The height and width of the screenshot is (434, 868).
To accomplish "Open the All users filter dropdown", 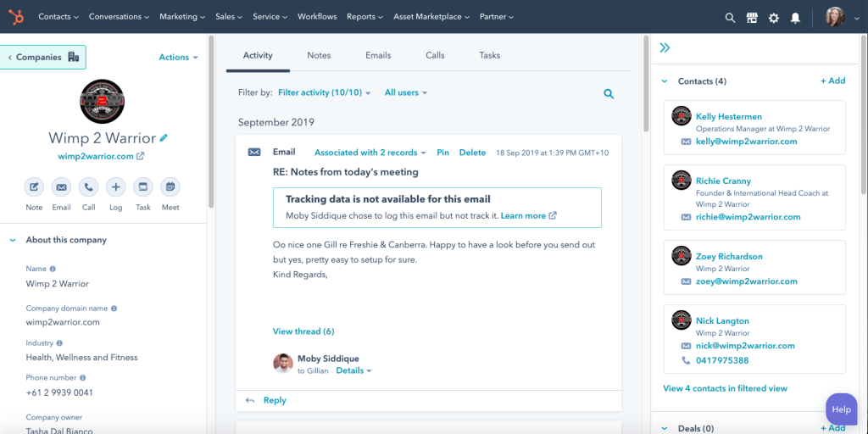I will [x=406, y=92].
